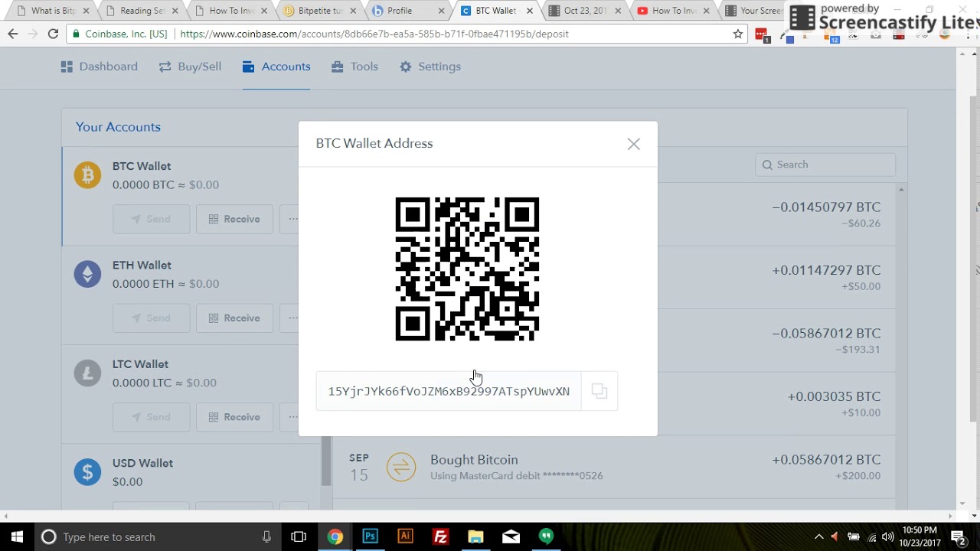This screenshot has width=980, height=551.
Task: Open Illustrator from the taskbar
Action: pos(405,536)
